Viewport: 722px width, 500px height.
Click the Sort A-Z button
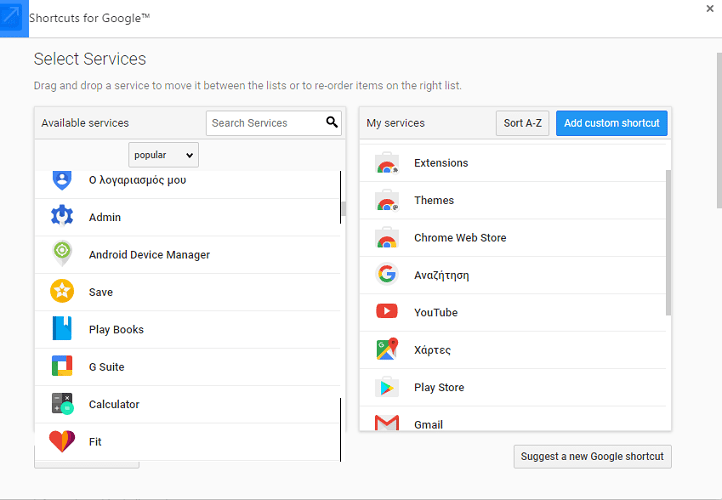[523, 123]
